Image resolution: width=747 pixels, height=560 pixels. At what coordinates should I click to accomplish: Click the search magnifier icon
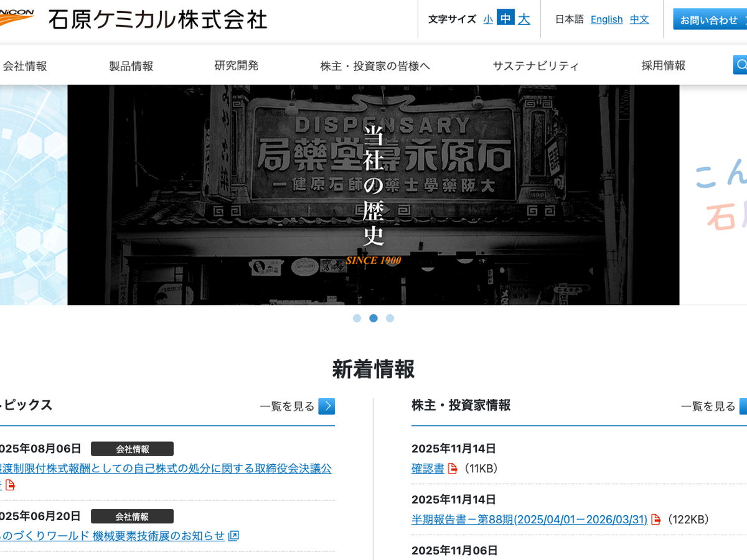(740, 65)
